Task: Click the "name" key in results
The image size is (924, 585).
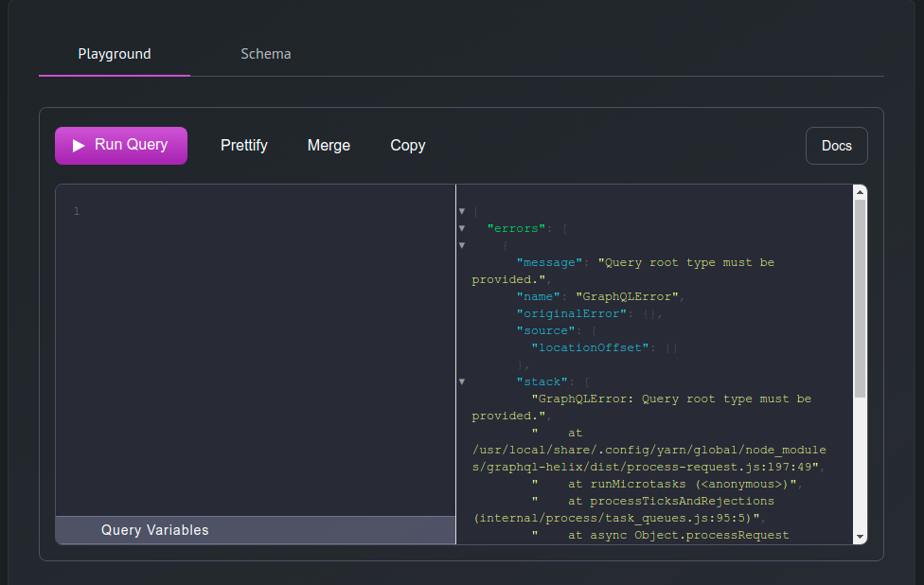Action: pos(538,296)
